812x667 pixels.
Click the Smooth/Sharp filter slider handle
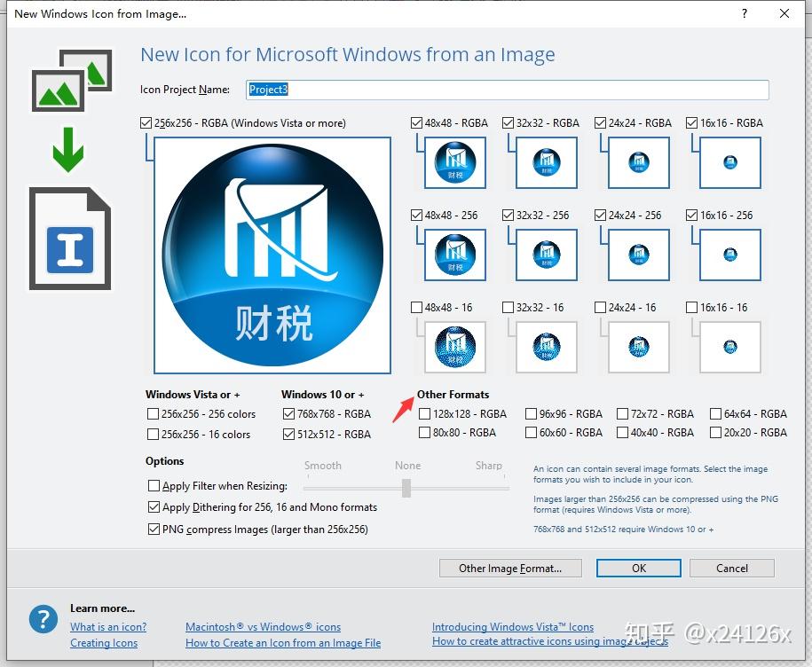pyautogui.click(x=406, y=488)
